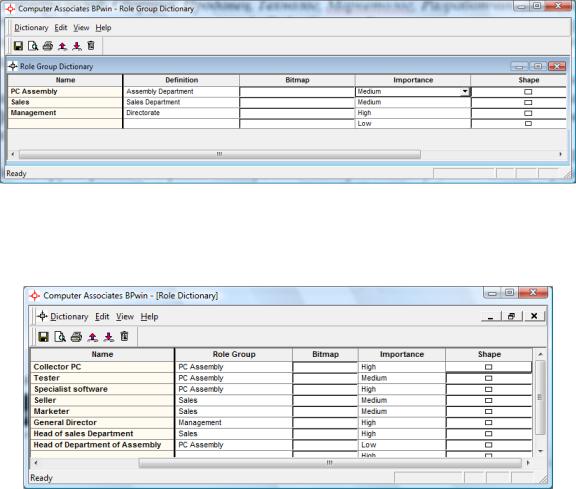Image resolution: width=576 pixels, height=489 pixels.
Task: Click BPwin icon in Role Group Dictionary inner title
Action: click(x=13, y=66)
